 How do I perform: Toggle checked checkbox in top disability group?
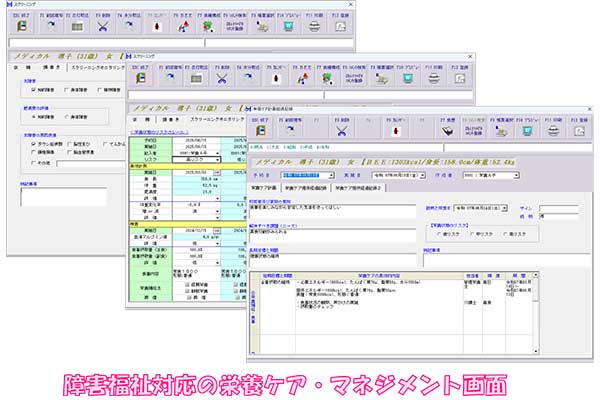(x=33, y=90)
